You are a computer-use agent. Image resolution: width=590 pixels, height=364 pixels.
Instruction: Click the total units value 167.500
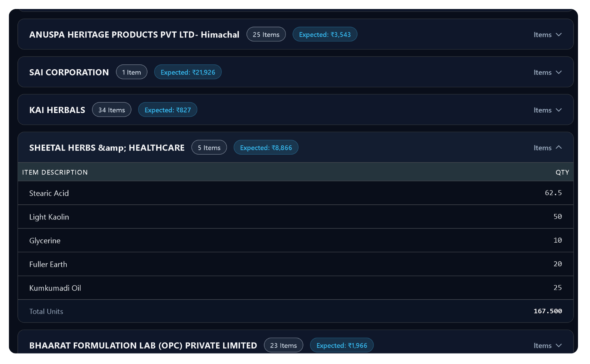point(548,311)
